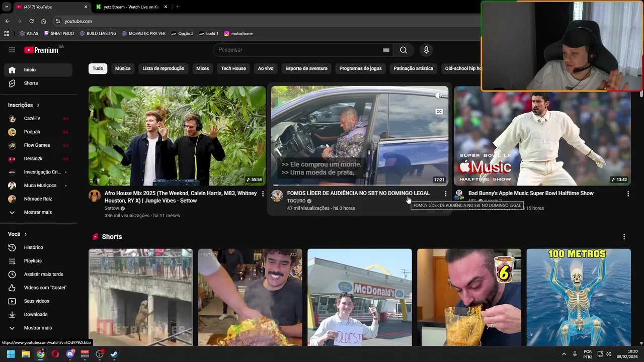The height and width of the screenshot is (362, 644).
Task: Expand Inscrições section chevron
Action: click(x=38, y=105)
